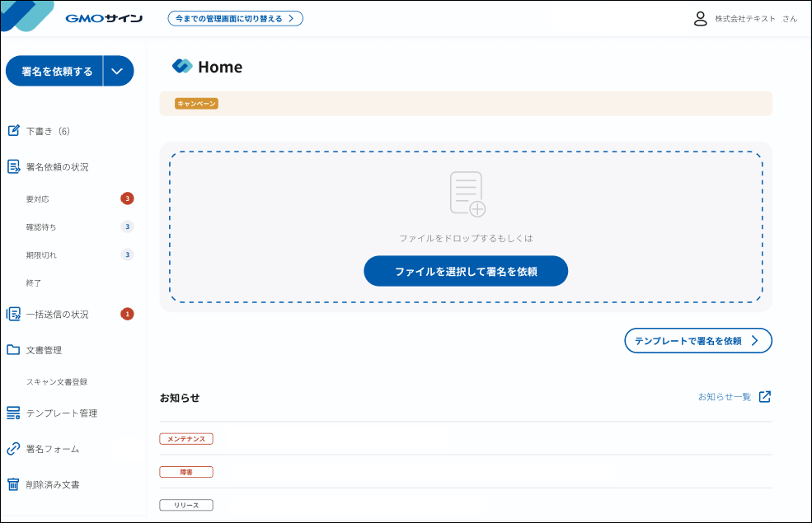
Task: Click 今までの管理画面に切り替える at top
Action: click(x=236, y=17)
